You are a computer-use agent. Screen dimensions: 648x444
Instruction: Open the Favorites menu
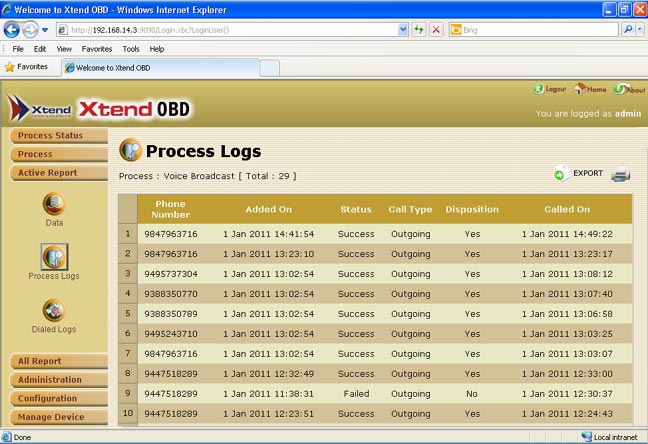tap(97, 49)
